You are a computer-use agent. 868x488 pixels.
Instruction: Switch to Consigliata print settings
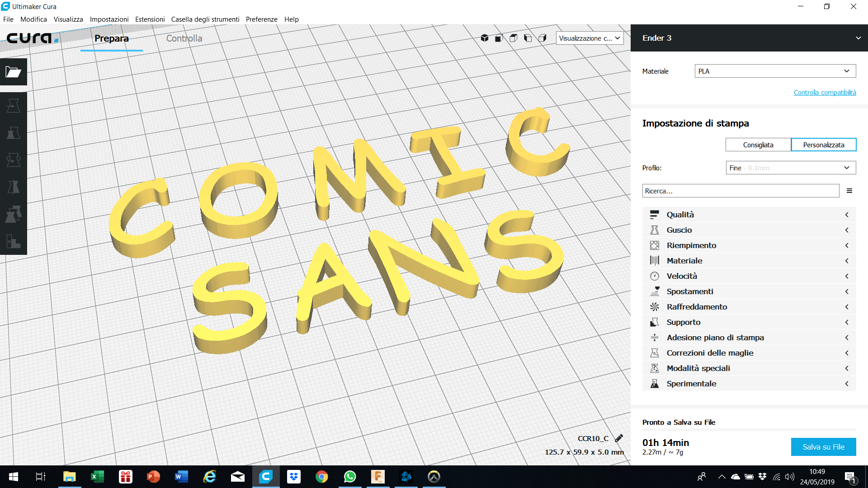(x=758, y=145)
